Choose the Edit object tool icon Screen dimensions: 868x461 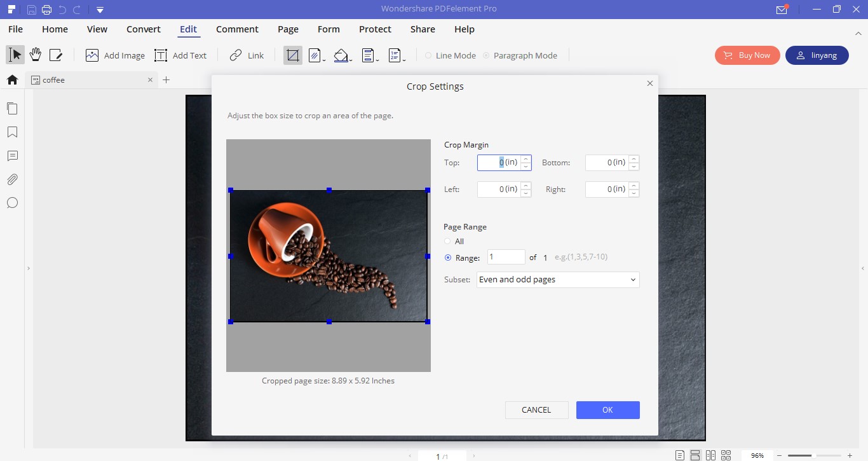(56, 55)
